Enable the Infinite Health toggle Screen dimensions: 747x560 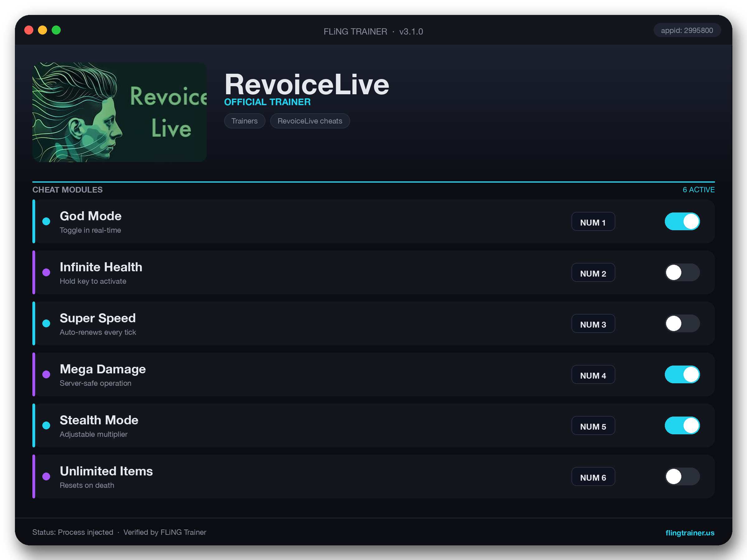(682, 273)
